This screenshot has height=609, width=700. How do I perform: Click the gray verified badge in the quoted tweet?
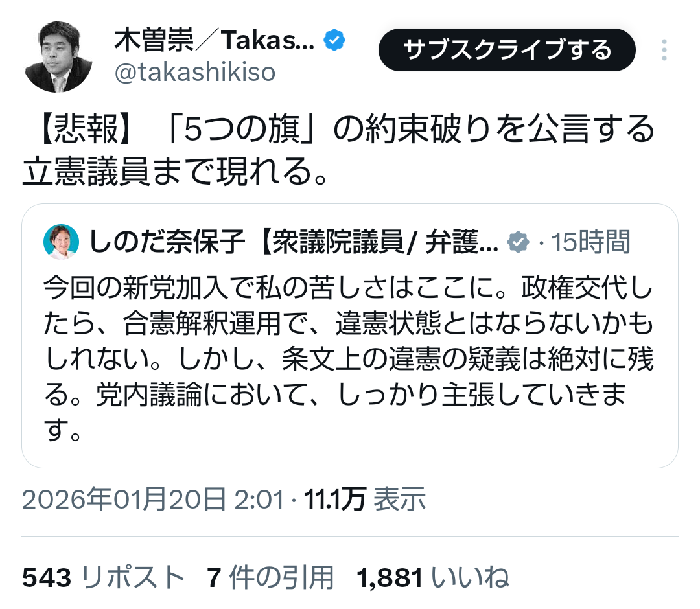coord(517,242)
